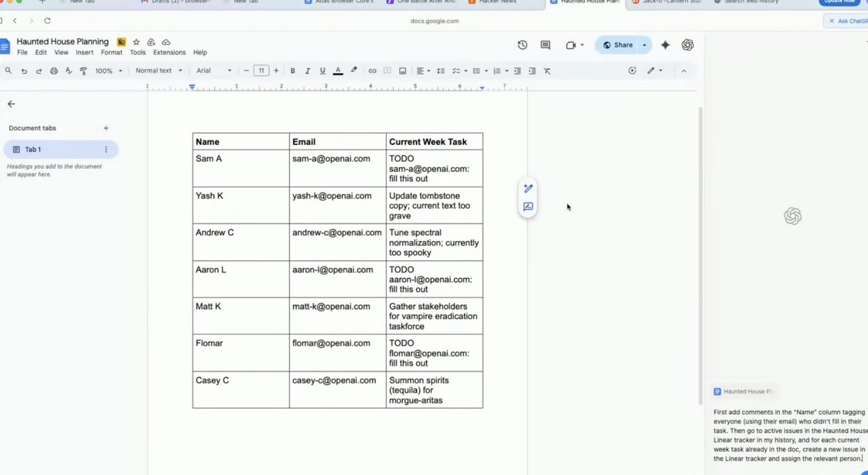Open the Gemini spark icon
Viewport: 868px width, 475px height.
pos(665,45)
